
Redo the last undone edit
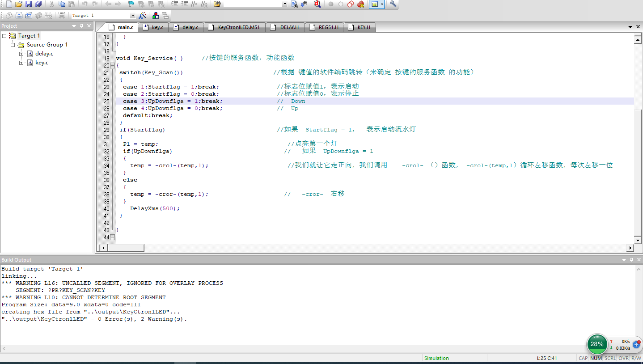coord(95,4)
